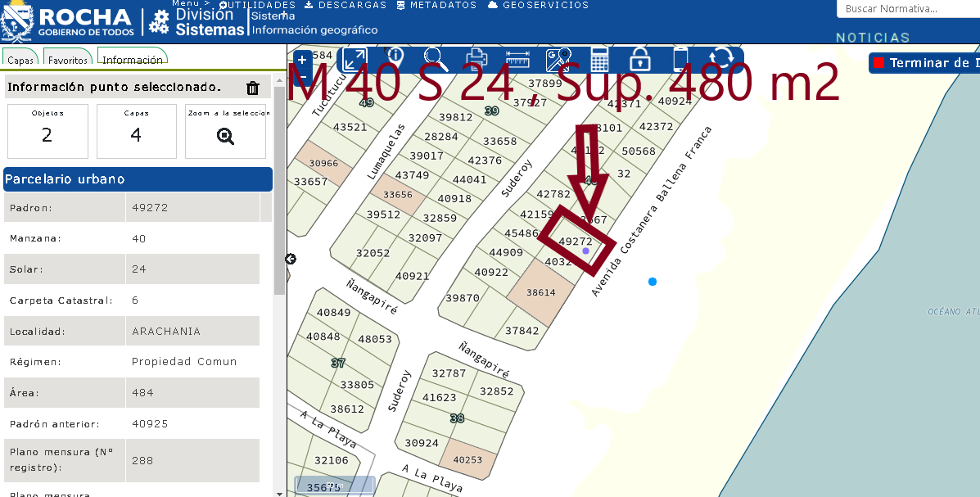980x497 pixels.
Task: Click the Buscar Normativa search field
Action: 907,9
